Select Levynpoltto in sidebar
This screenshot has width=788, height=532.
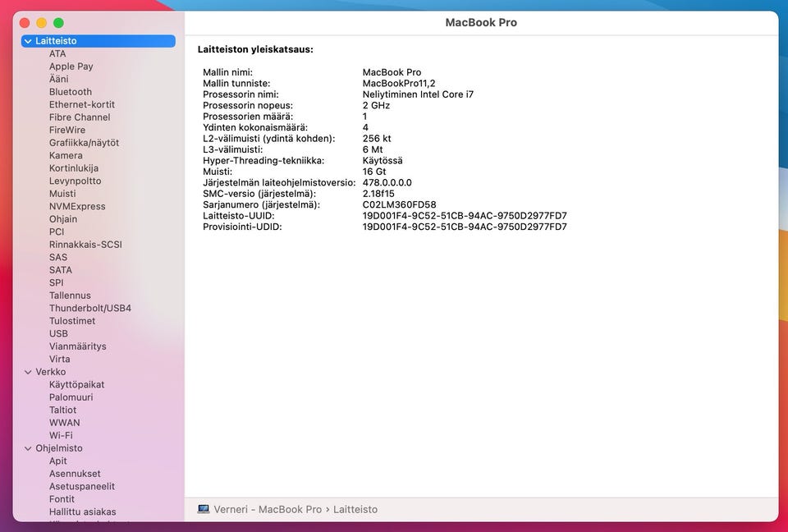[x=75, y=181]
